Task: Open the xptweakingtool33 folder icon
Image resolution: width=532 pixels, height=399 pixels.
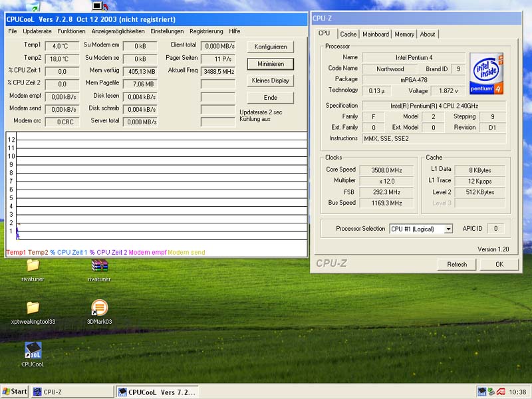Action: 33,308
